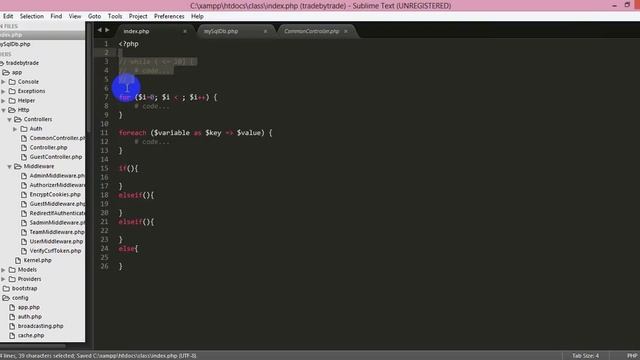Open TeamMiddleware.php in sidebar

[57, 232]
